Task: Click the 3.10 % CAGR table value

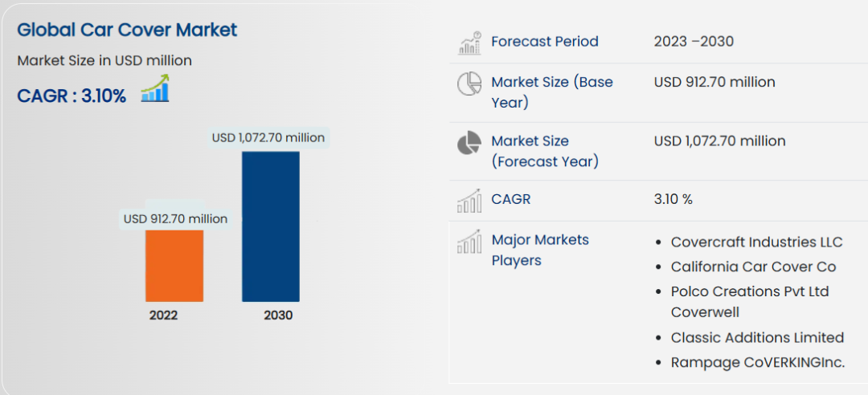Action: pos(674,199)
